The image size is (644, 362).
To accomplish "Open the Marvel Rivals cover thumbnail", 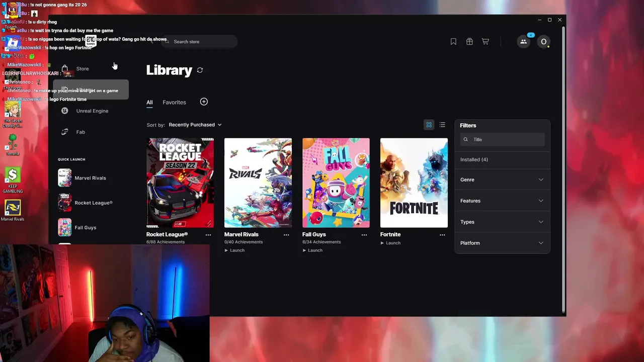I will (x=258, y=183).
